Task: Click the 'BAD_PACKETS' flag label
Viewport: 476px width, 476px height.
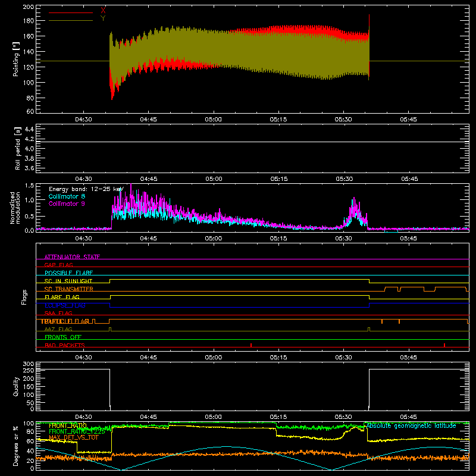Action: pyautogui.click(x=65, y=345)
